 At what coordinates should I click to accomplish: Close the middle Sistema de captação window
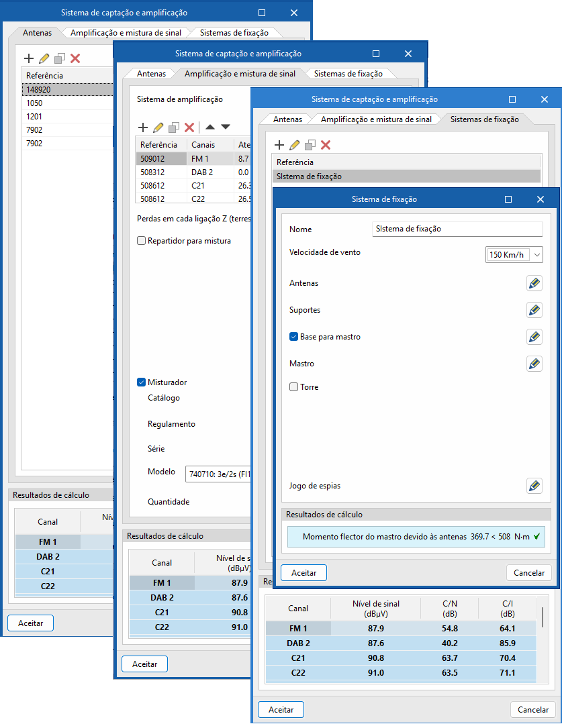pyautogui.click(x=408, y=54)
